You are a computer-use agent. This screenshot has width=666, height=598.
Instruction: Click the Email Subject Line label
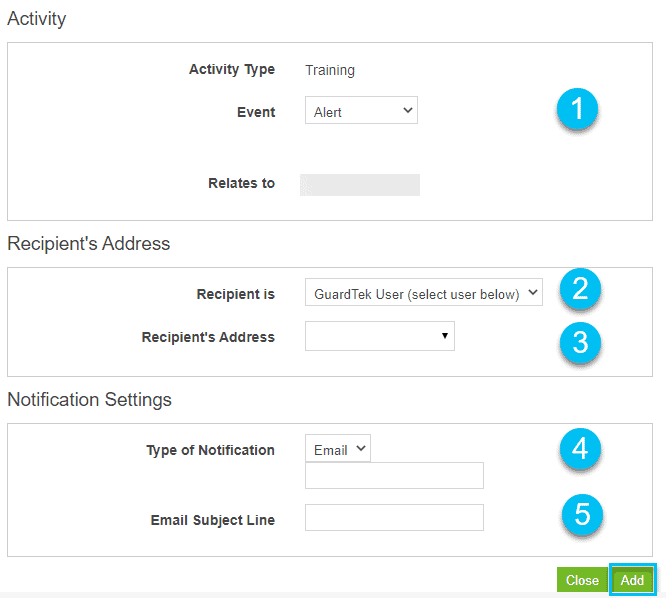[213, 520]
